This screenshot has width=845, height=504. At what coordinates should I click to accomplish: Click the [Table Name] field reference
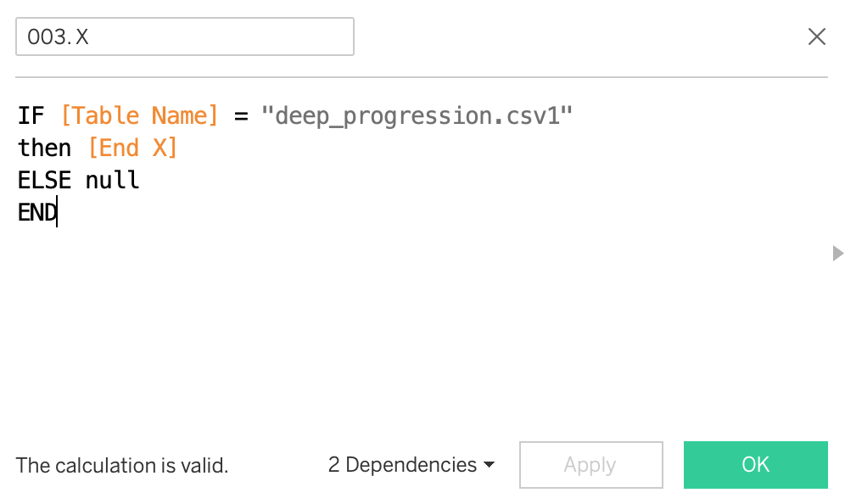click(140, 115)
